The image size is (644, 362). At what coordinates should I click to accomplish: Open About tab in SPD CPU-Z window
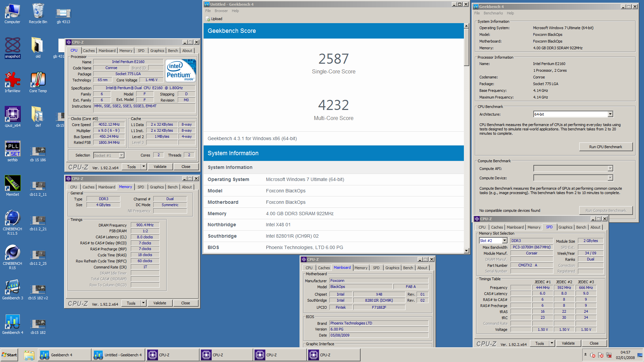(x=595, y=227)
